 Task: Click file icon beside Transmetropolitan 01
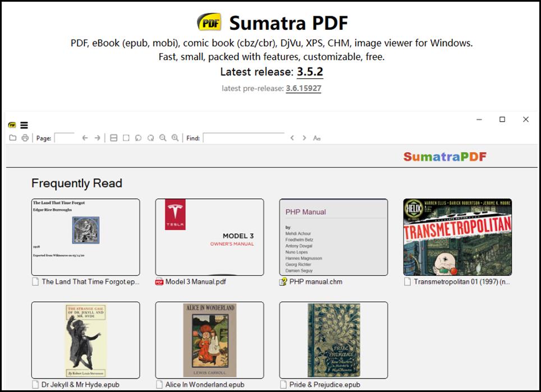[407, 282]
